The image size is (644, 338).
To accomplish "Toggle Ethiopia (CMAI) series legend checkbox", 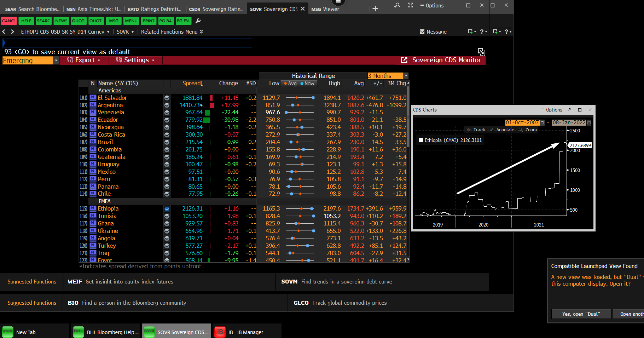I will (x=421, y=140).
